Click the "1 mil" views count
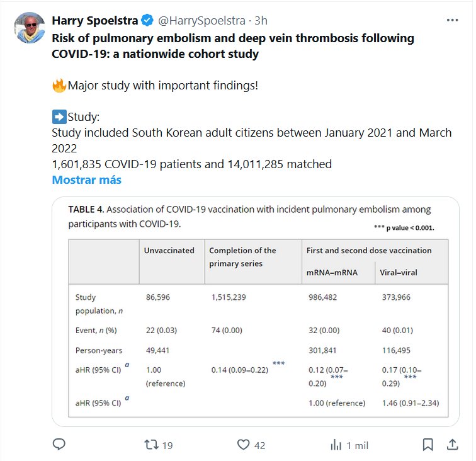The width and height of the screenshot is (476, 461). (356, 445)
